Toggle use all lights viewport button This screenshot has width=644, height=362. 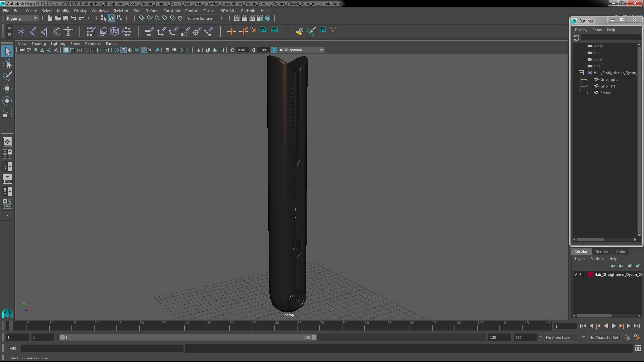150,50
